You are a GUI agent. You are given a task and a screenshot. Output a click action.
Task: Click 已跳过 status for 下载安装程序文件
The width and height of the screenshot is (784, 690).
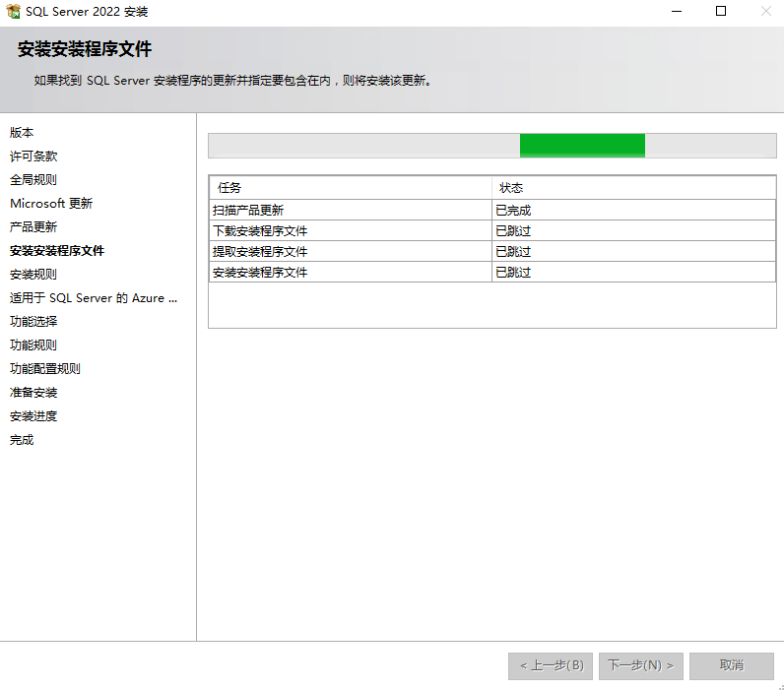[633, 231]
